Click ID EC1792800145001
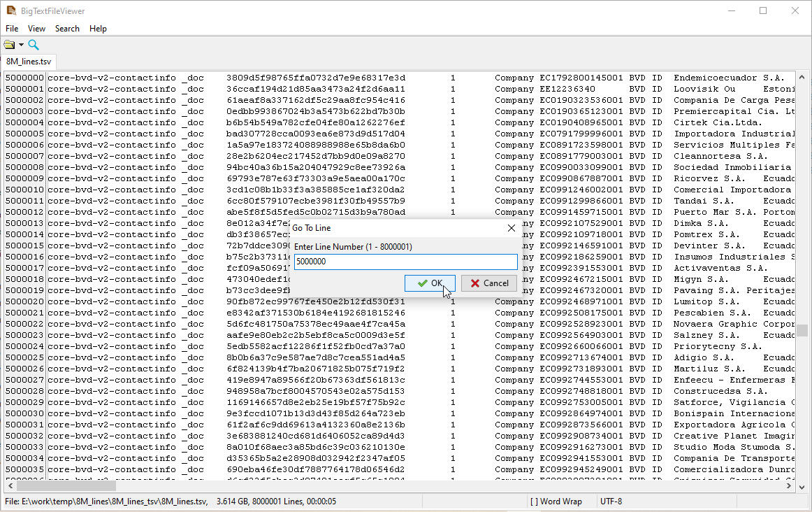Image resolution: width=812 pixels, height=512 pixels. click(581, 78)
